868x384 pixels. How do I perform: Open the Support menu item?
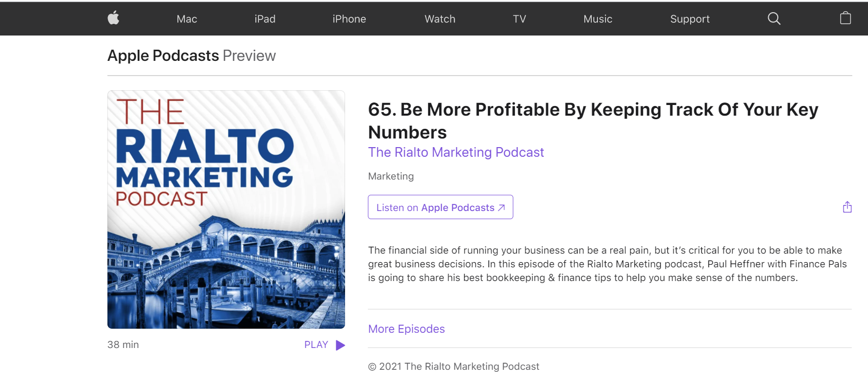click(690, 19)
